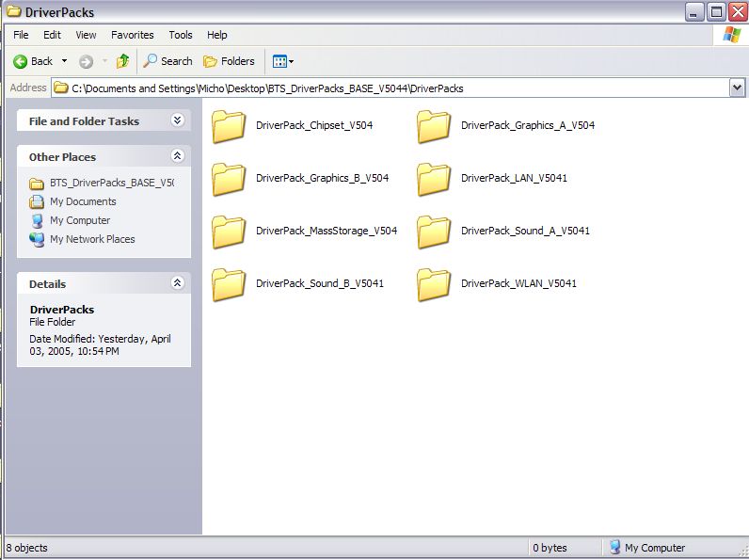
Task: Select the DriverPack_Chipset_V504 folder icon
Action: coord(229,127)
